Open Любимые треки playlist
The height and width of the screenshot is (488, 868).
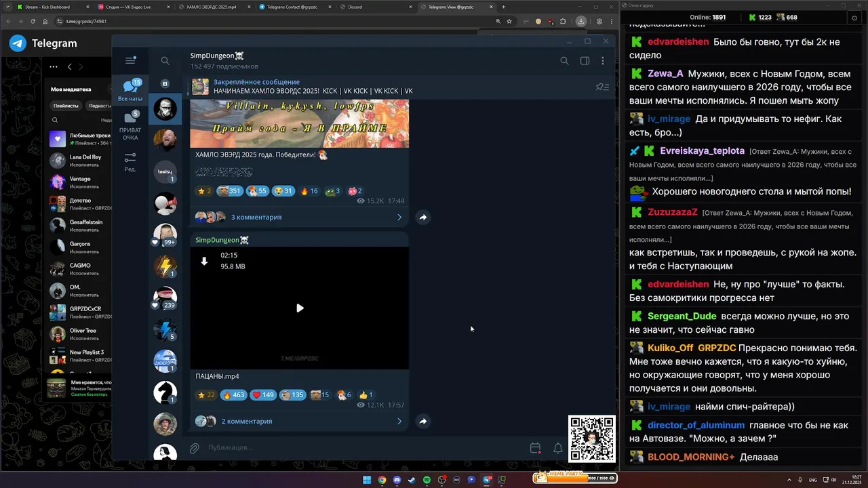(x=80, y=139)
